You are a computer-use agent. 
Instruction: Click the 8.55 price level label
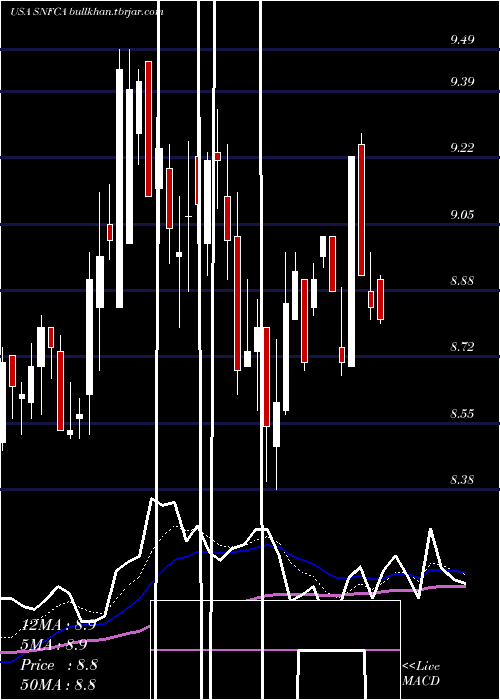point(462,413)
